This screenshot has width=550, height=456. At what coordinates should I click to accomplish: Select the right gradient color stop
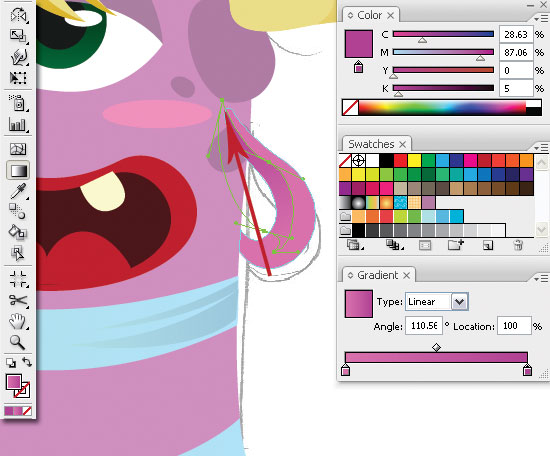pos(527,370)
